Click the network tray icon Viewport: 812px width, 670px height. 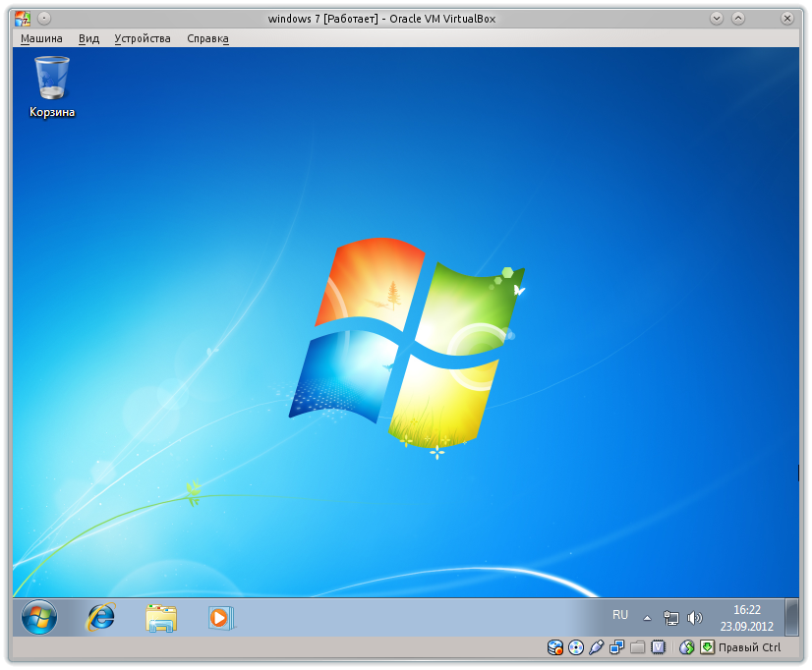[671, 618]
